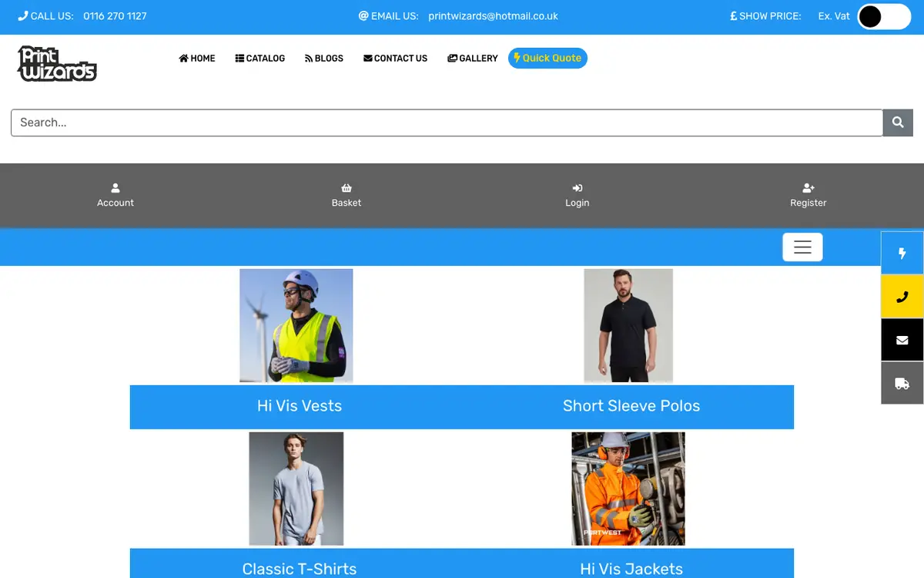Viewport: 924px width, 578px height.
Task: Click the Login icon link
Action: click(577, 196)
